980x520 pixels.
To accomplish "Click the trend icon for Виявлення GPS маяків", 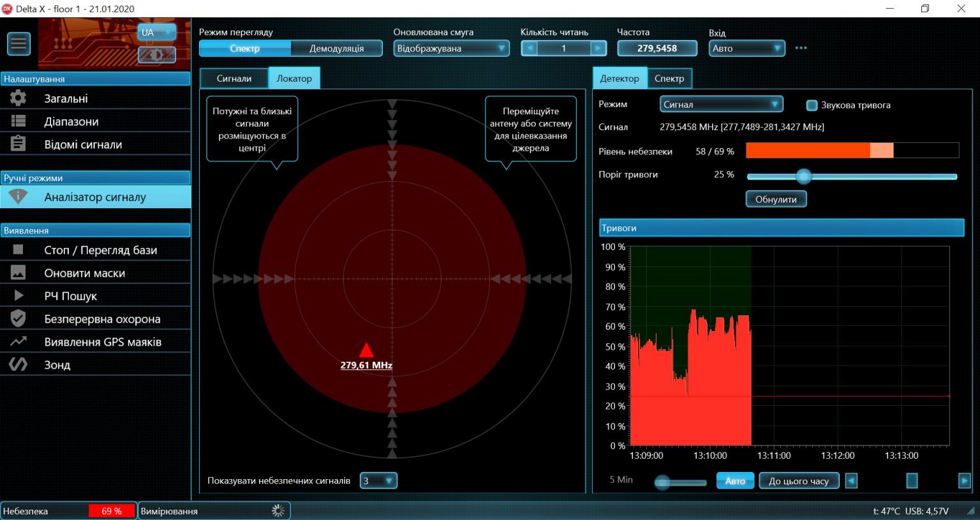I will click(18, 341).
